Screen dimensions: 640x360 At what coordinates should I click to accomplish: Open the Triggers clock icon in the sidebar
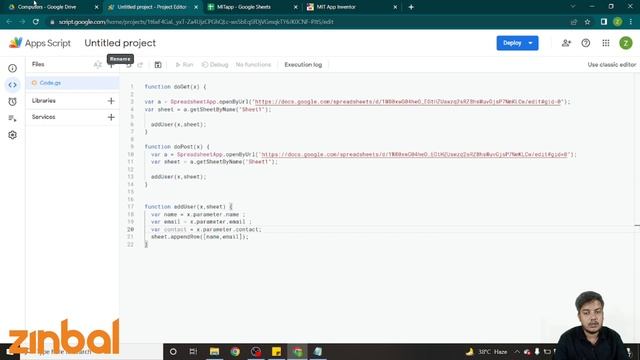click(x=12, y=102)
